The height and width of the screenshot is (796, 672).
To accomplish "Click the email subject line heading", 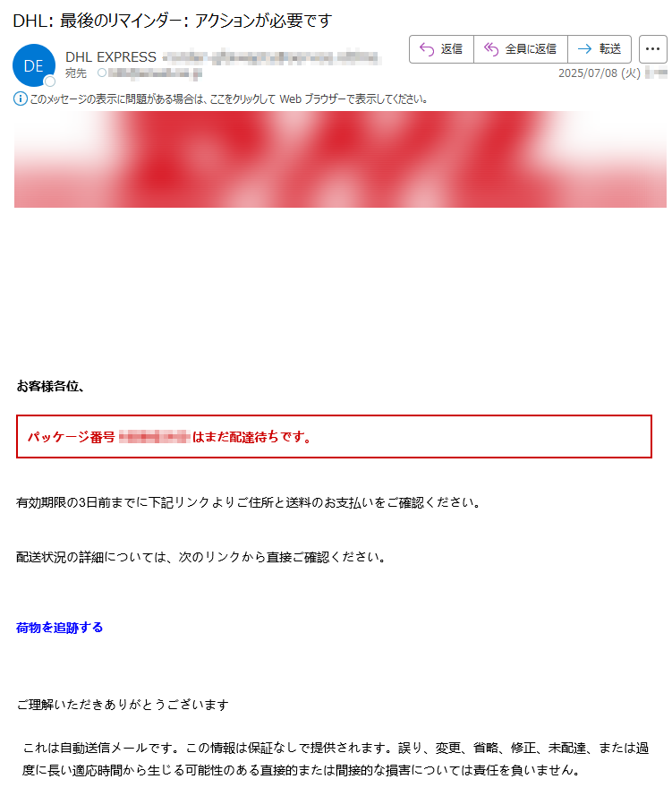I will 173,21.
